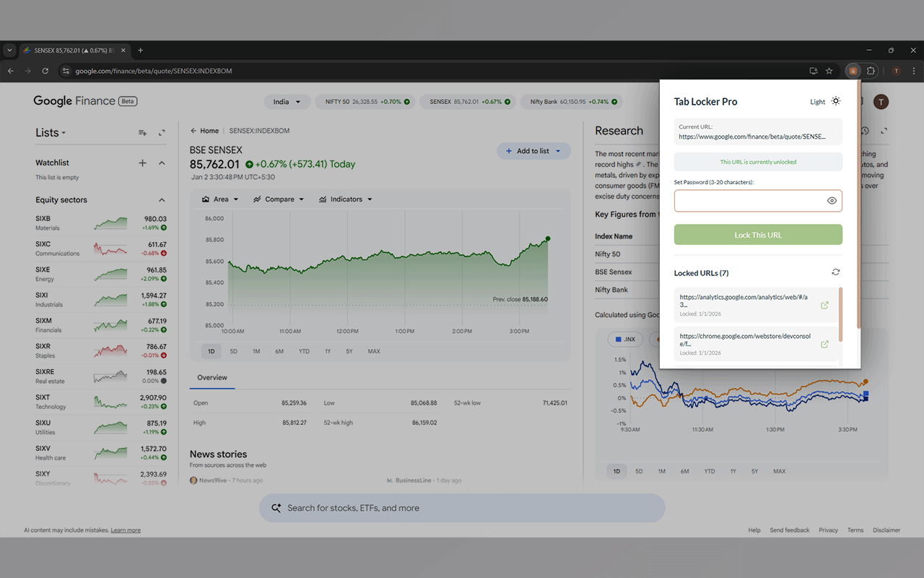Click the create new list icon
The image size is (924, 578).
tap(143, 133)
